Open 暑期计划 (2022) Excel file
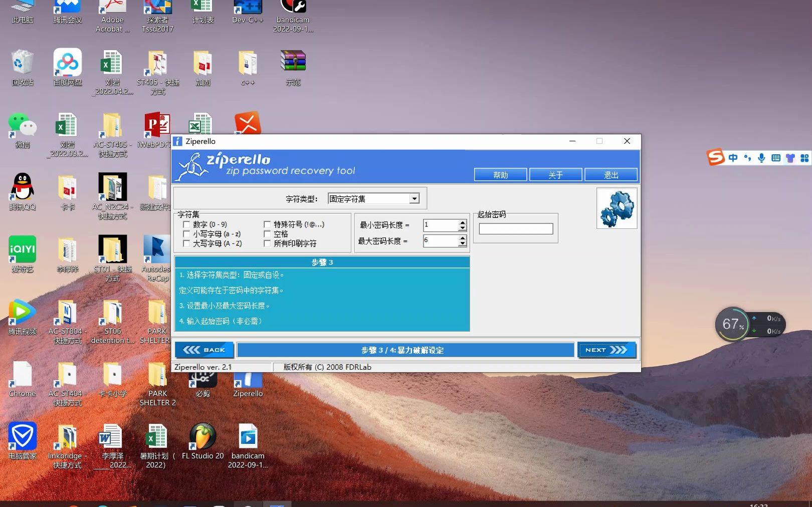This screenshot has width=812, height=507. coord(156,446)
